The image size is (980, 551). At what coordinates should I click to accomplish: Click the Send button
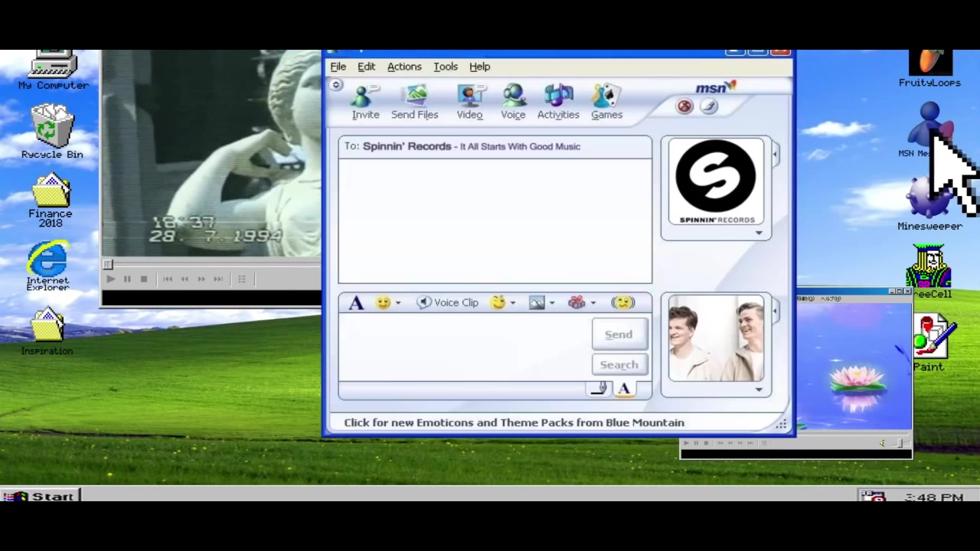point(619,334)
